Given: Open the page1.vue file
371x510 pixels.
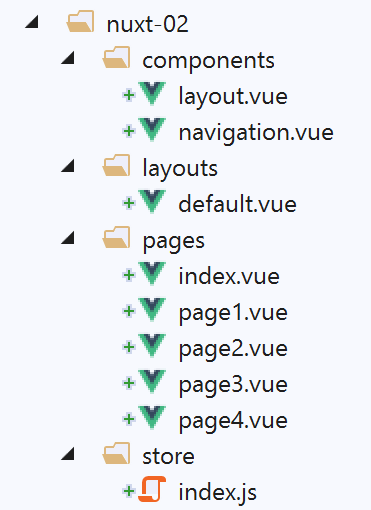Looking at the screenshot, I should tap(233, 314).
